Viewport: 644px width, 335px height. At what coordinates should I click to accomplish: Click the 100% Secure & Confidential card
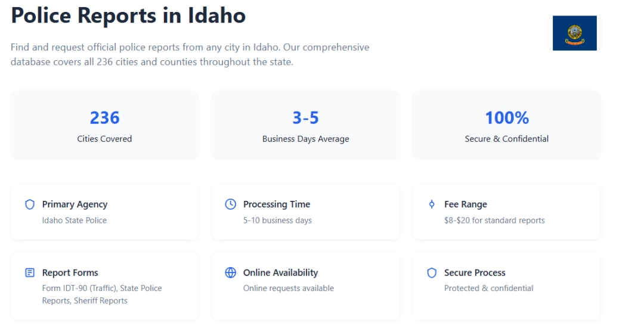click(x=506, y=125)
